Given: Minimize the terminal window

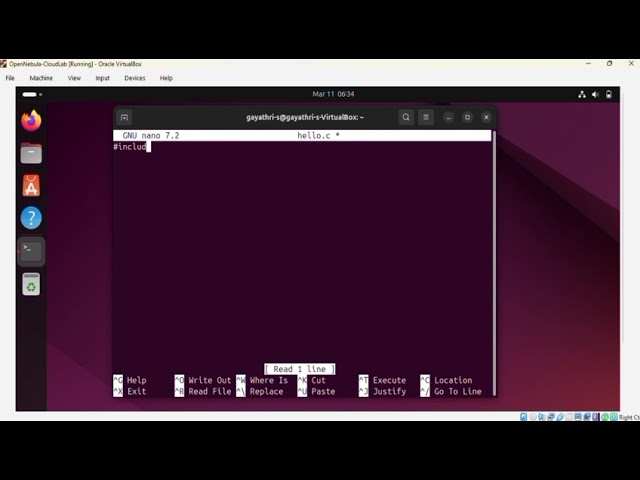Looking at the screenshot, I should (449, 118).
